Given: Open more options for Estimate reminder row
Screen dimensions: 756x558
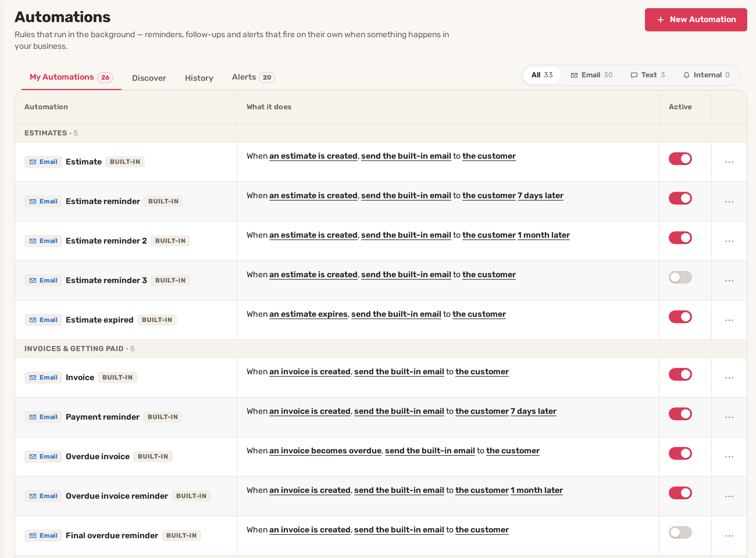Looking at the screenshot, I should coord(729,202).
